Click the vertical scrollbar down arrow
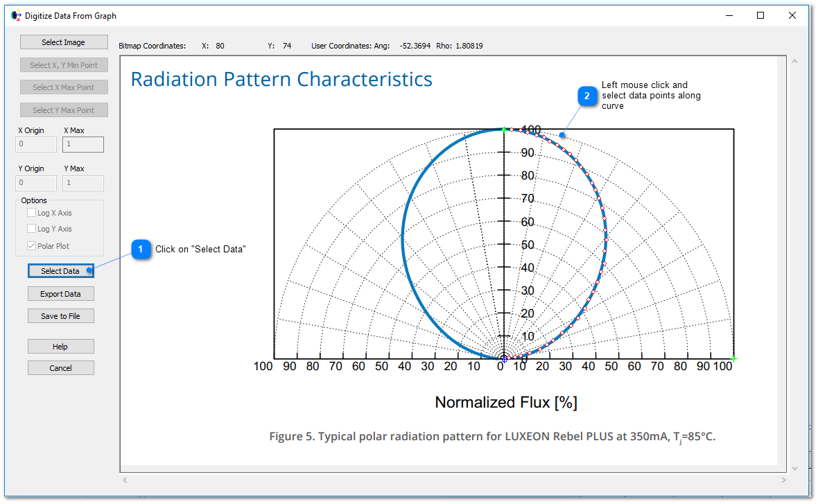Screen dimensions: 818x504 [794, 468]
